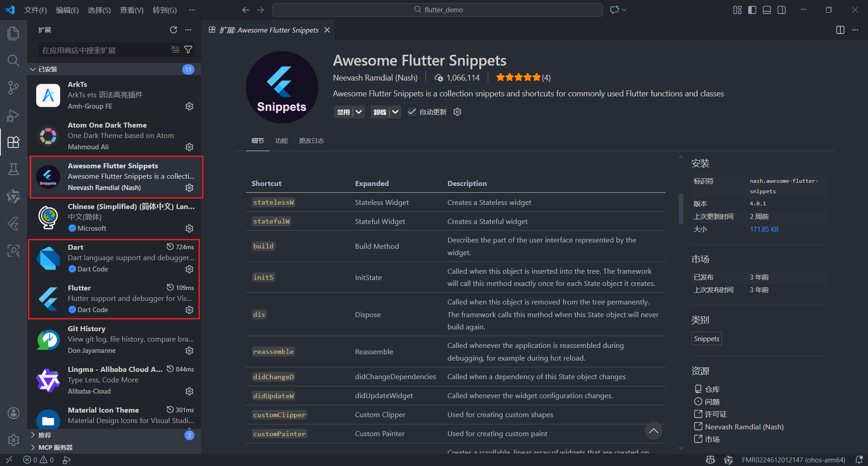The image size is (868, 466).
Task: Open the Search view in activity bar
Action: [14, 60]
